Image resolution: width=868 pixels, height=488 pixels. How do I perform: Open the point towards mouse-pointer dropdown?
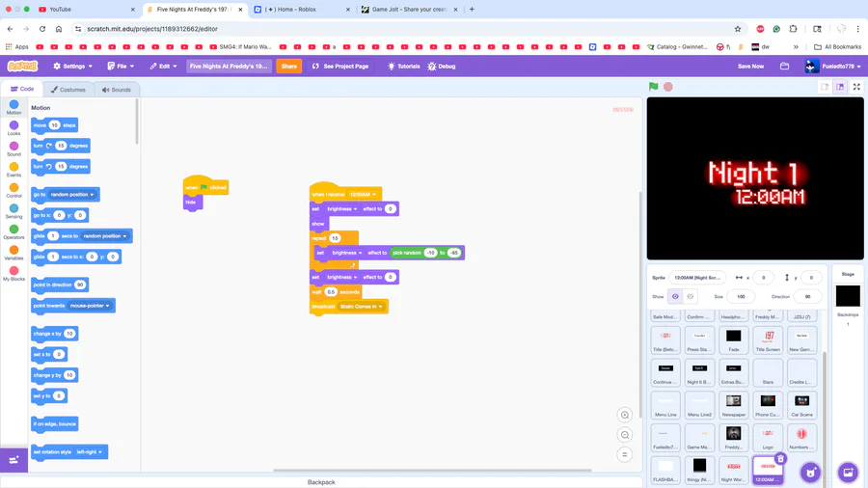pos(90,306)
